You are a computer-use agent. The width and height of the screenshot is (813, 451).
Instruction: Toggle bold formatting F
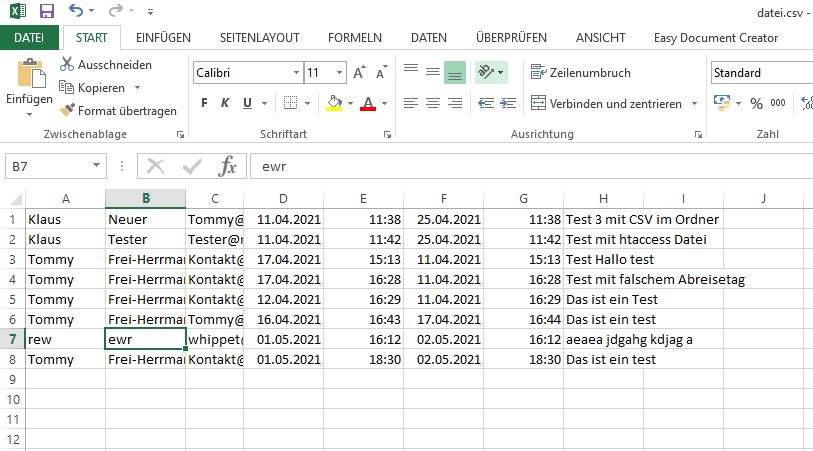click(204, 103)
